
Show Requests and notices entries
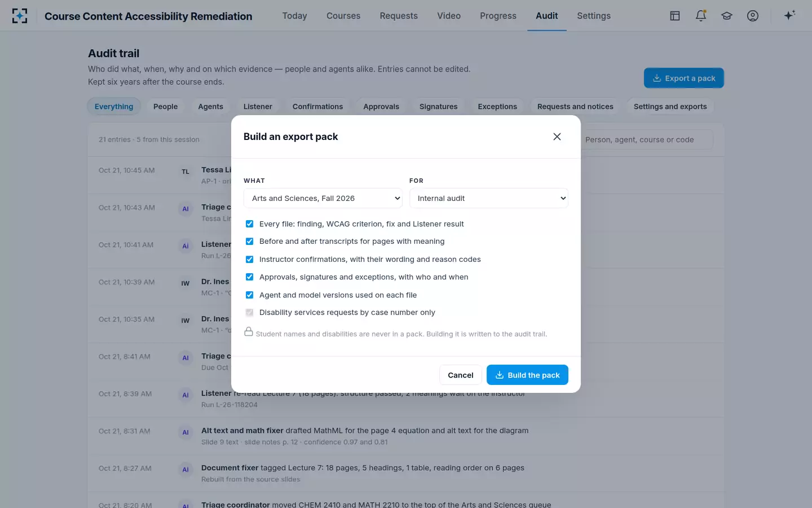[575, 107]
